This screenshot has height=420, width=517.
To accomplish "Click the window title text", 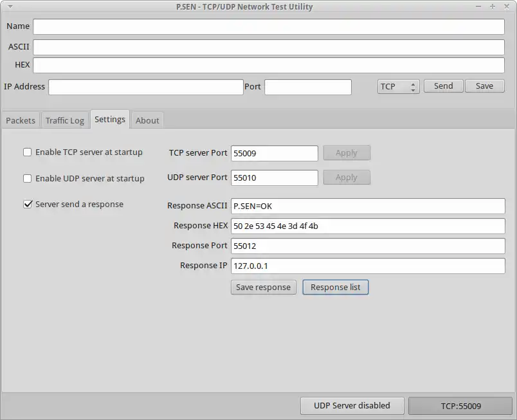I will (x=244, y=6).
